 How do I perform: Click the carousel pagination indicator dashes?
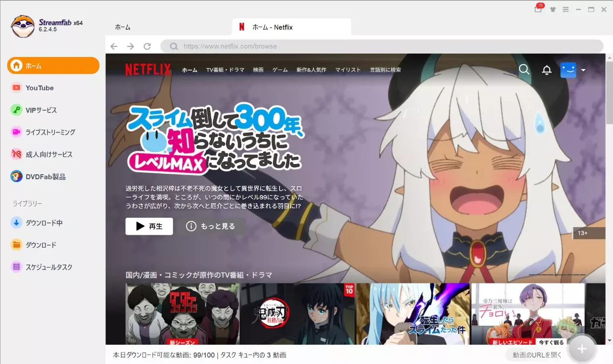(556, 274)
